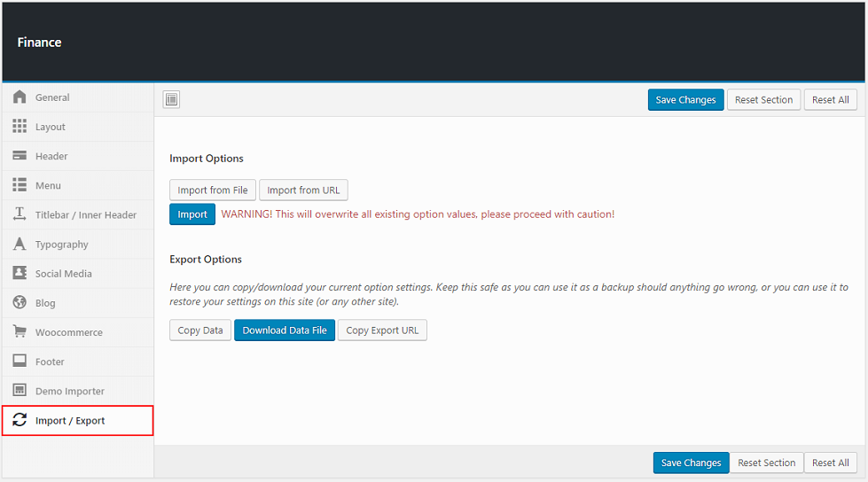The height and width of the screenshot is (482, 868).
Task: Click the expand all sections icon
Action: click(172, 100)
